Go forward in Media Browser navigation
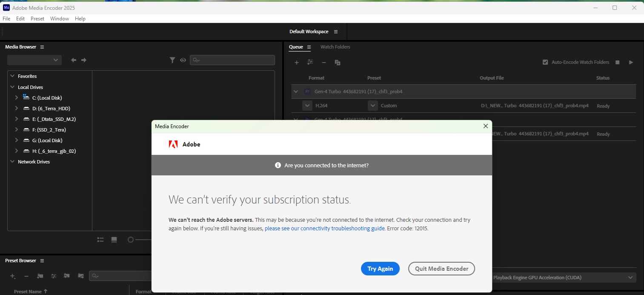Viewport: 644px width, 295px height. click(x=84, y=60)
